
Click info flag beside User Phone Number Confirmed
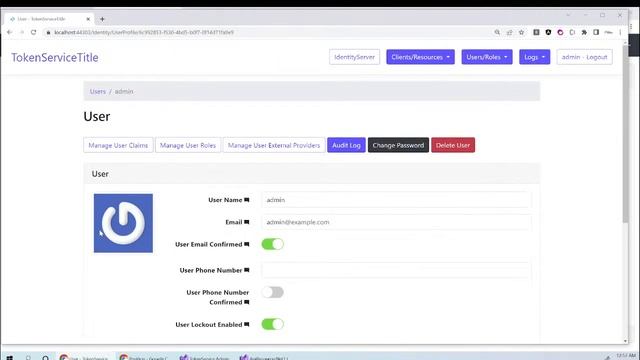pyautogui.click(x=247, y=302)
